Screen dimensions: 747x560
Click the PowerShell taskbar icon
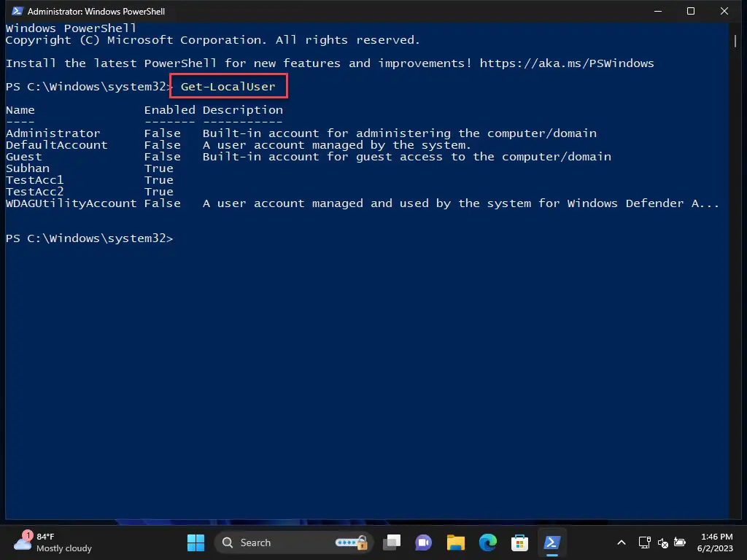click(x=551, y=542)
